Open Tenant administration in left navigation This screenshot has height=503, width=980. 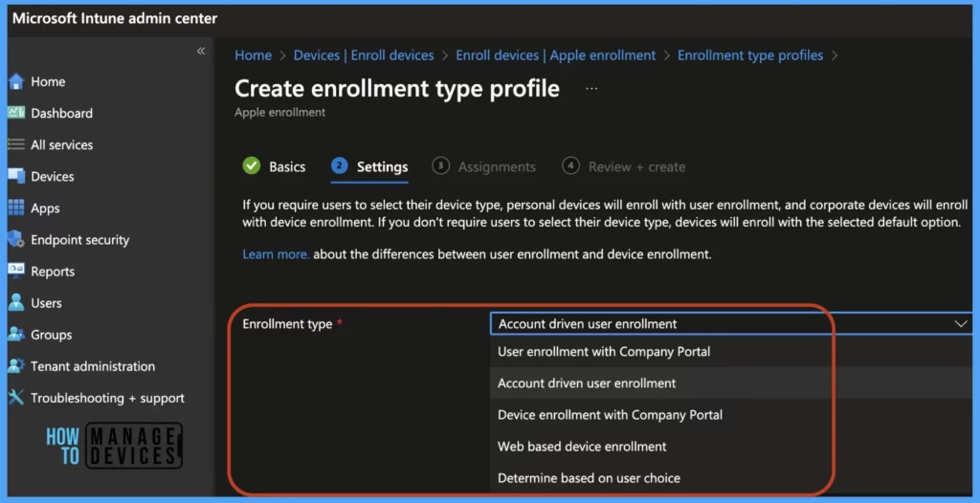(93, 366)
